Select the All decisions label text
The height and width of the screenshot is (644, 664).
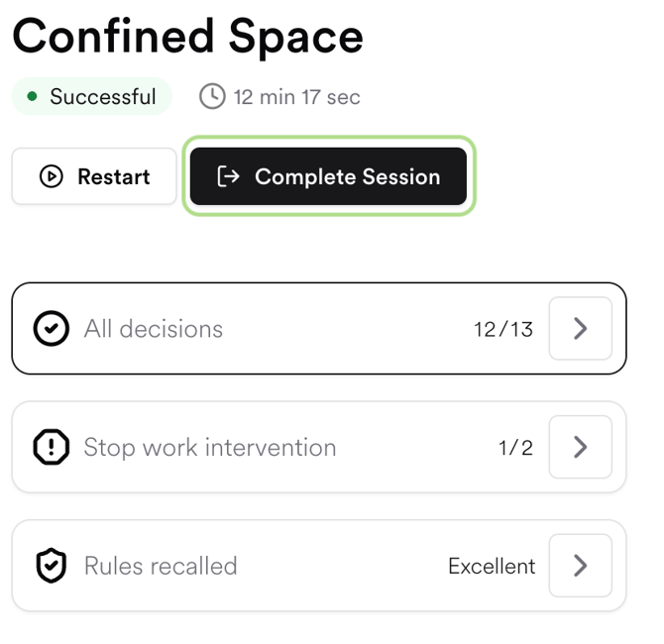(154, 329)
